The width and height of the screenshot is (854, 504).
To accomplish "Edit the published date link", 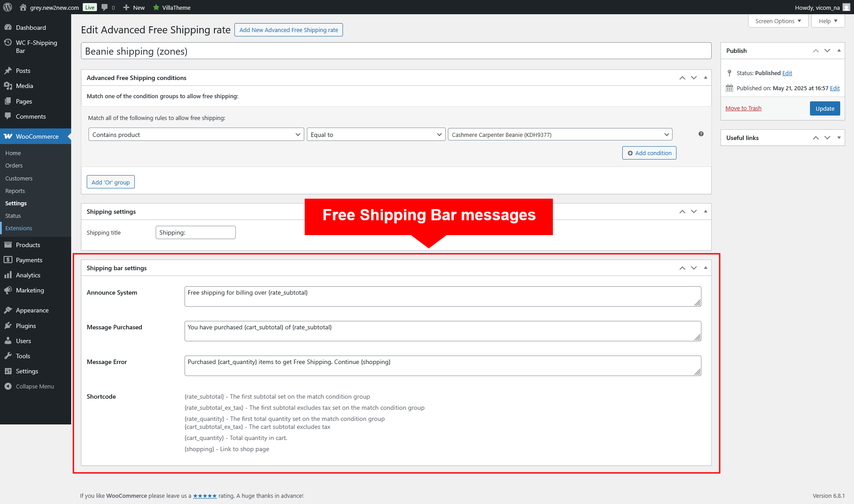I will pyautogui.click(x=835, y=88).
